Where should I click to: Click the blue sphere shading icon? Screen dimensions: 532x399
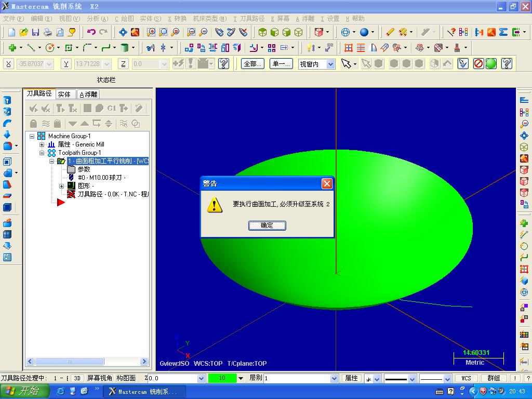(x=364, y=32)
